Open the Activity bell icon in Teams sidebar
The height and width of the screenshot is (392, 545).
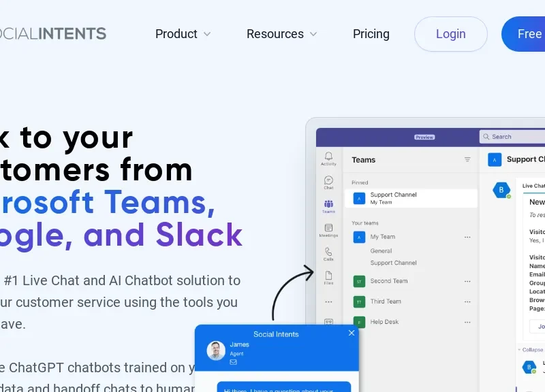click(328, 158)
